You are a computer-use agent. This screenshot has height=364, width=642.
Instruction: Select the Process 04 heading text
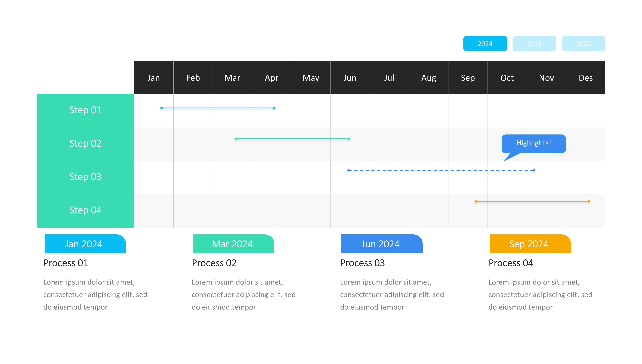click(x=511, y=263)
